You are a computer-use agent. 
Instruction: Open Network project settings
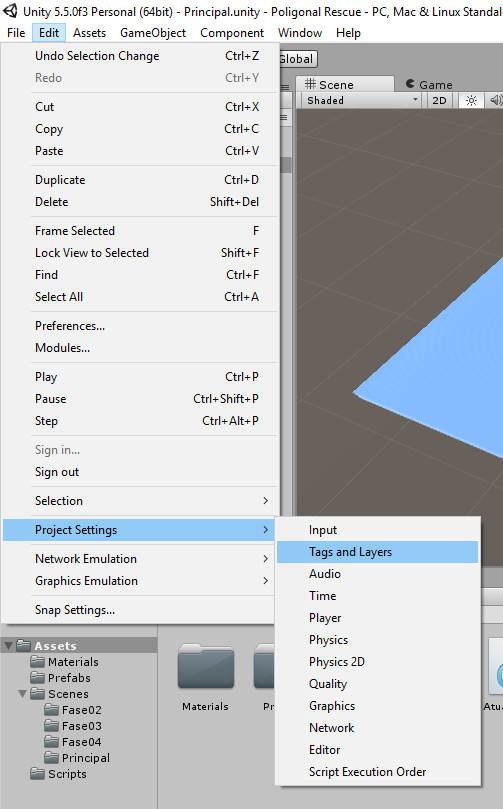(x=378, y=728)
